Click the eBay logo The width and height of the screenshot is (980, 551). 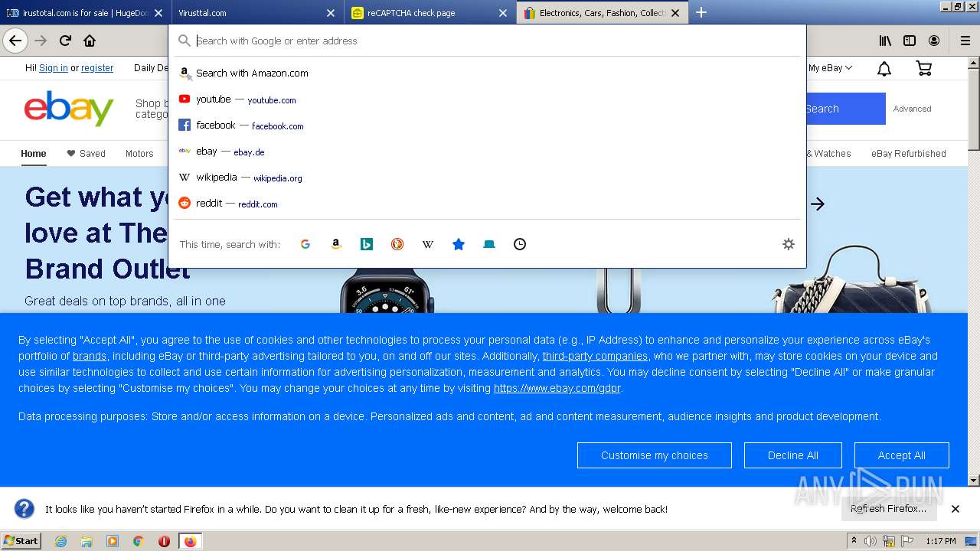pos(69,109)
